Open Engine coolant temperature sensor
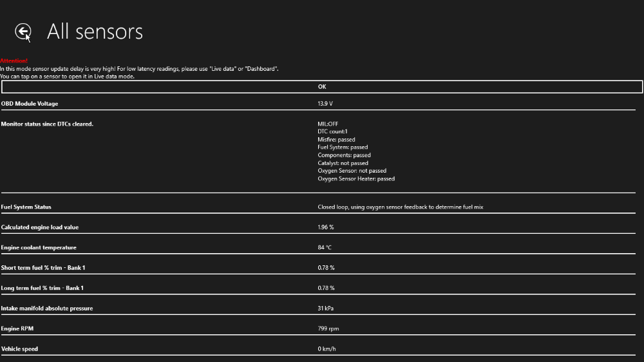The width and height of the screenshot is (644, 362). point(39,247)
